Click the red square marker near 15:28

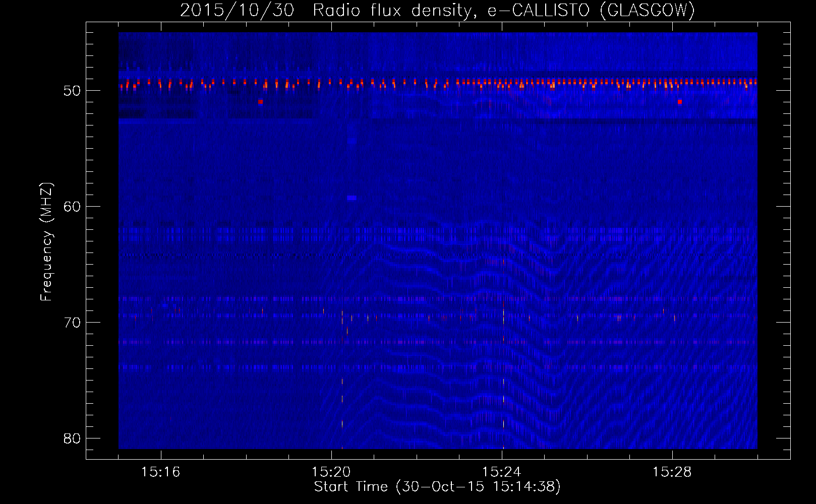click(x=680, y=102)
